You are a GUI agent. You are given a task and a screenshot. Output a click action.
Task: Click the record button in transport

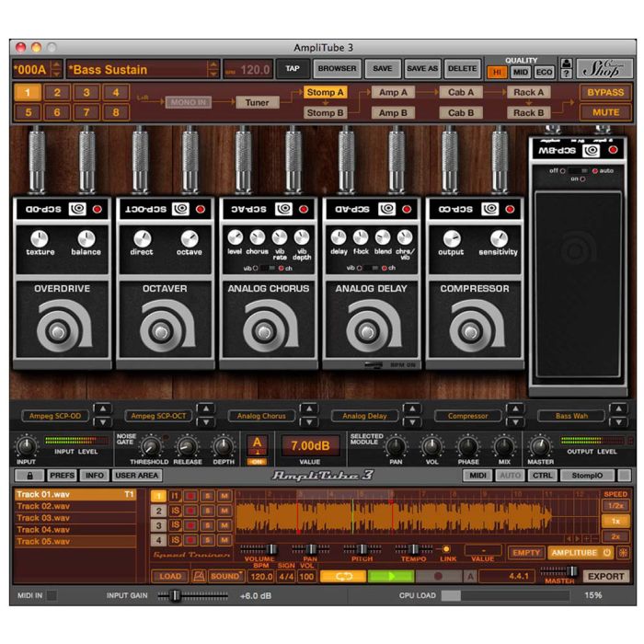tap(439, 576)
